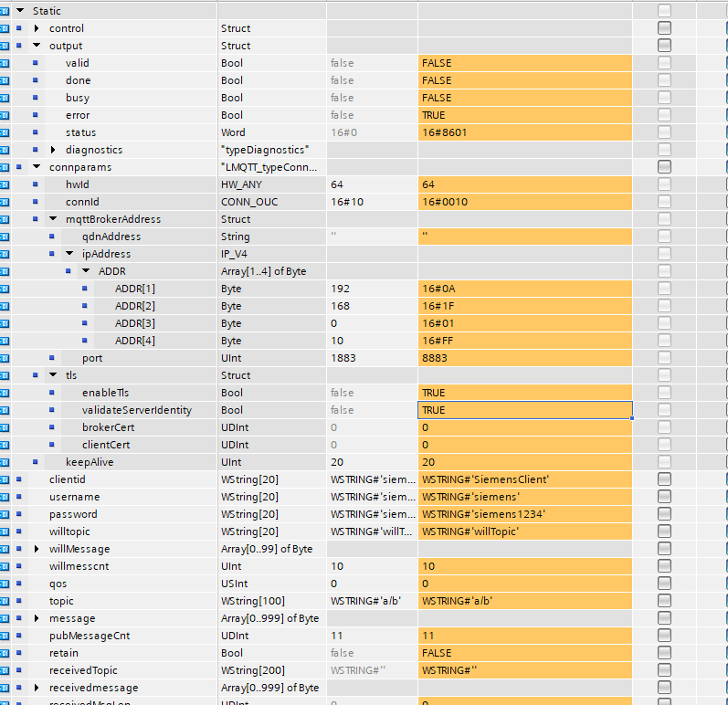Tick the checkbox in the error row
Screen dimensions: 728x705
coord(664,115)
